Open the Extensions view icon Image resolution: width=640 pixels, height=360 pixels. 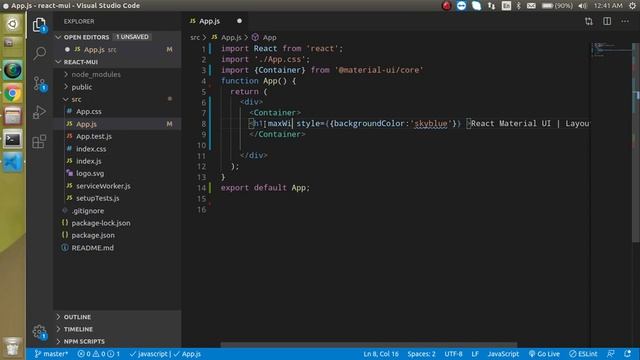click(x=39, y=142)
